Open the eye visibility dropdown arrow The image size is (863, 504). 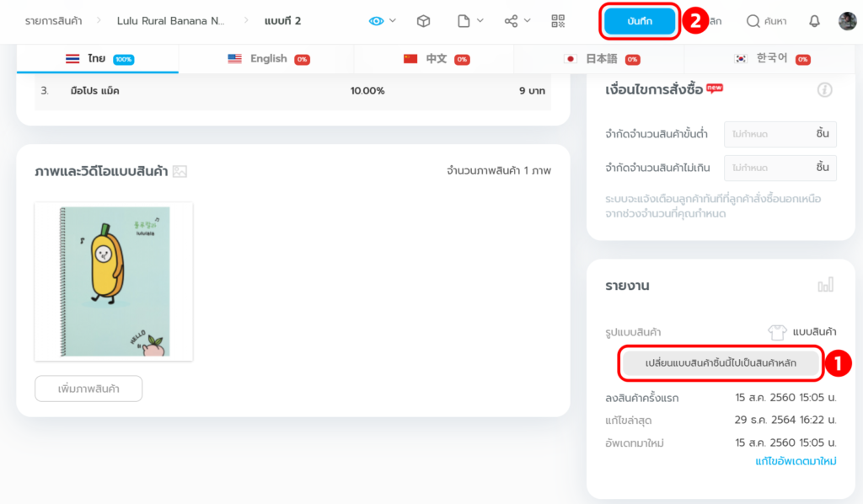click(x=393, y=21)
